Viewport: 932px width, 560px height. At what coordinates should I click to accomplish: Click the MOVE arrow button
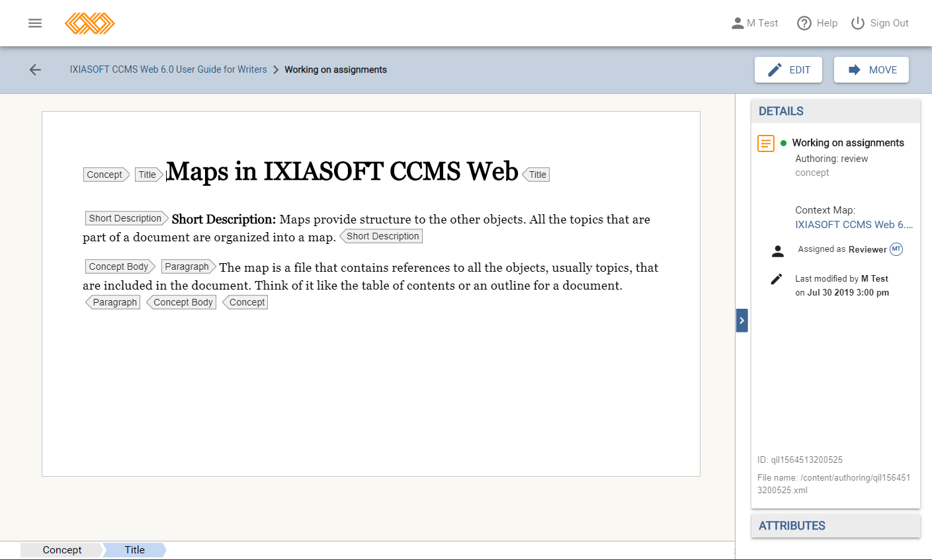(871, 69)
